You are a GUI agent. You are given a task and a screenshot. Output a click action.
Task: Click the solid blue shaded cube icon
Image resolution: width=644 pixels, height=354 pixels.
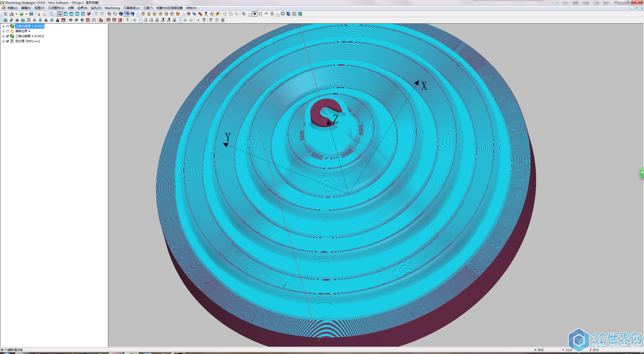[x=132, y=14]
